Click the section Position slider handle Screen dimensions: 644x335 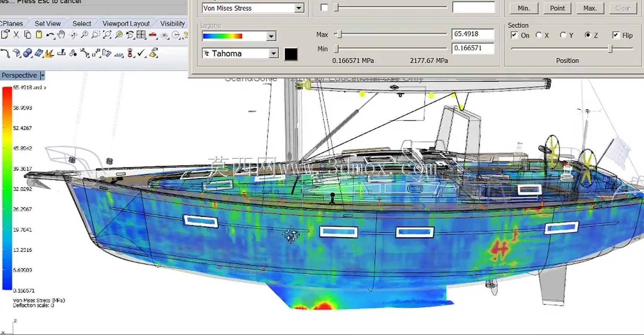(610, 49)
